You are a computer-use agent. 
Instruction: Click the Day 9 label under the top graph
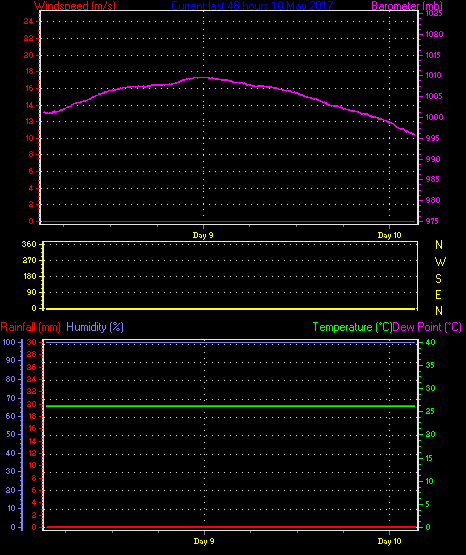(x=203, y=235)
